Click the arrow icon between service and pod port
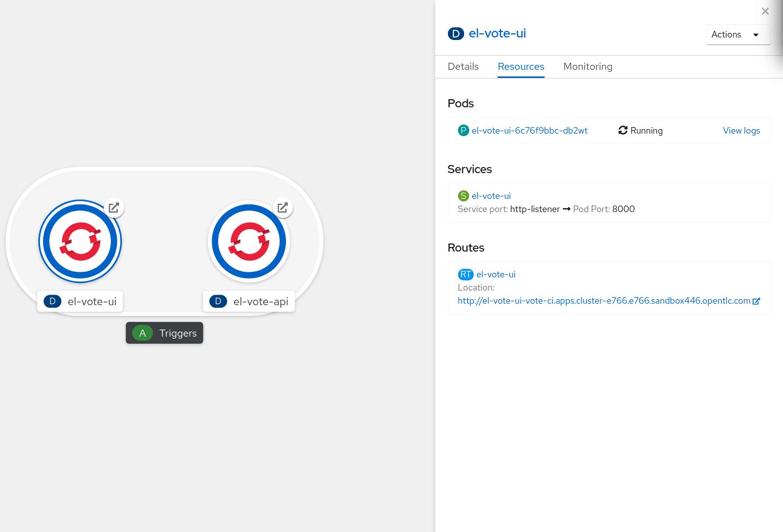 click(566, 209)
